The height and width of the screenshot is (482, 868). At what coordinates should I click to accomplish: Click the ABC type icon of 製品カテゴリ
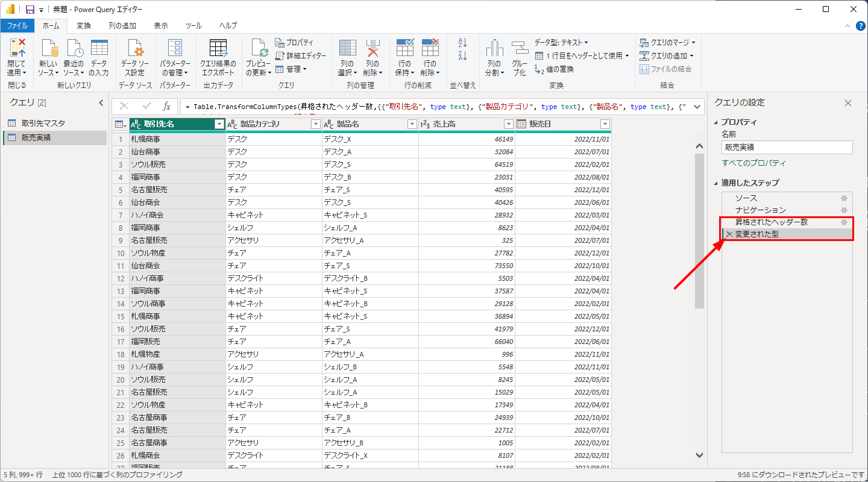click(x=233, y=124)
